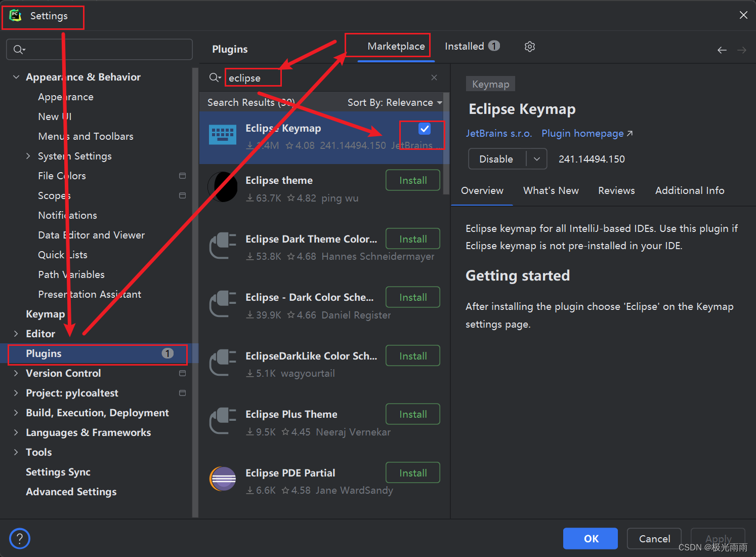Open the Sort By Relevance dropdown
The image size is (756, 557).
pos(395,102)
